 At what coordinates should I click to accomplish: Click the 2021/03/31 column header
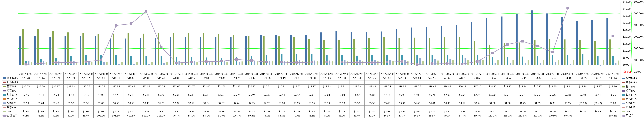pos(613,74)
